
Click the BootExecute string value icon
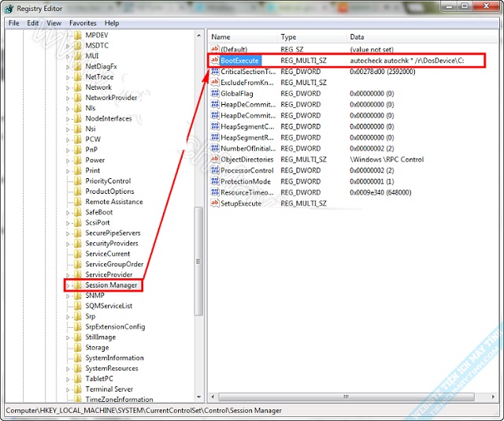click(215, 60)
